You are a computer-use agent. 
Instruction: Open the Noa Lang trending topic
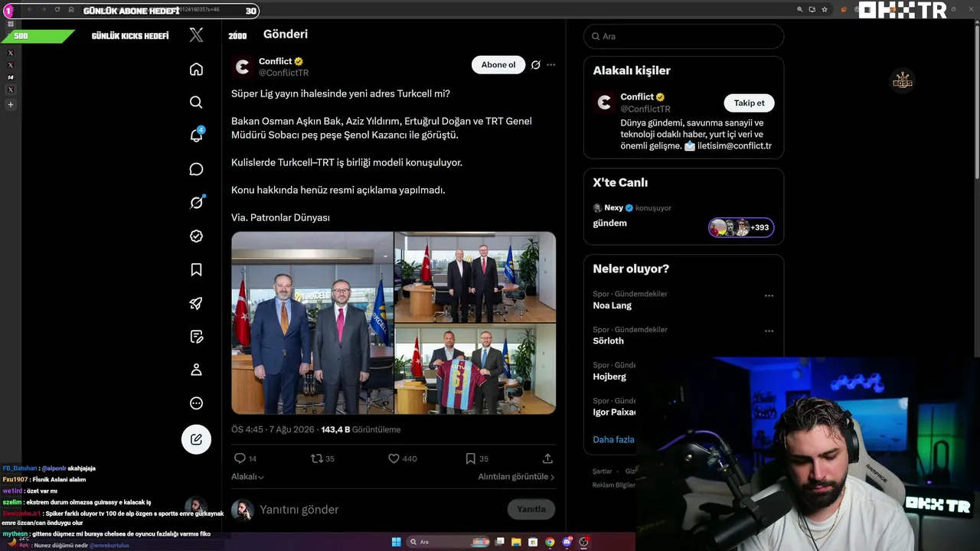pyautogui.click(x=612, y=305)
